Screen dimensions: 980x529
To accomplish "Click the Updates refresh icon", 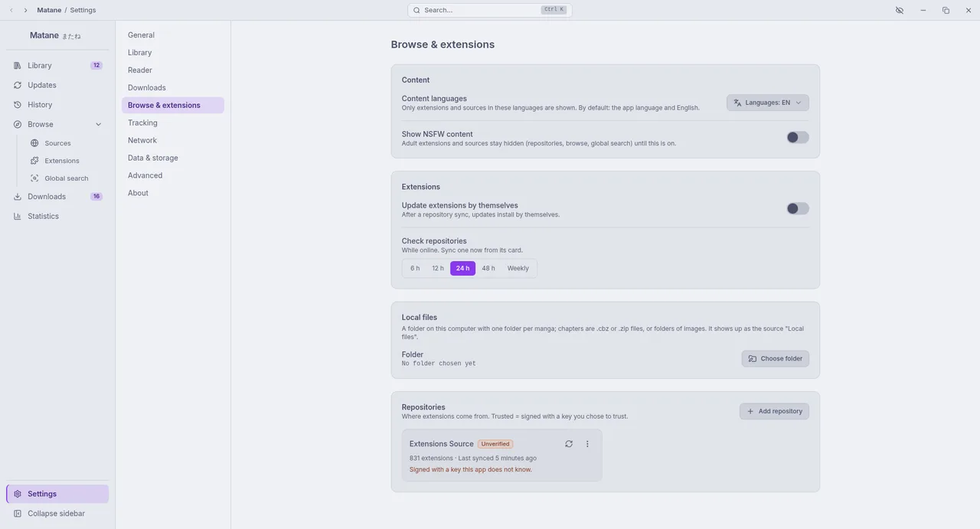I will (18, 85).
